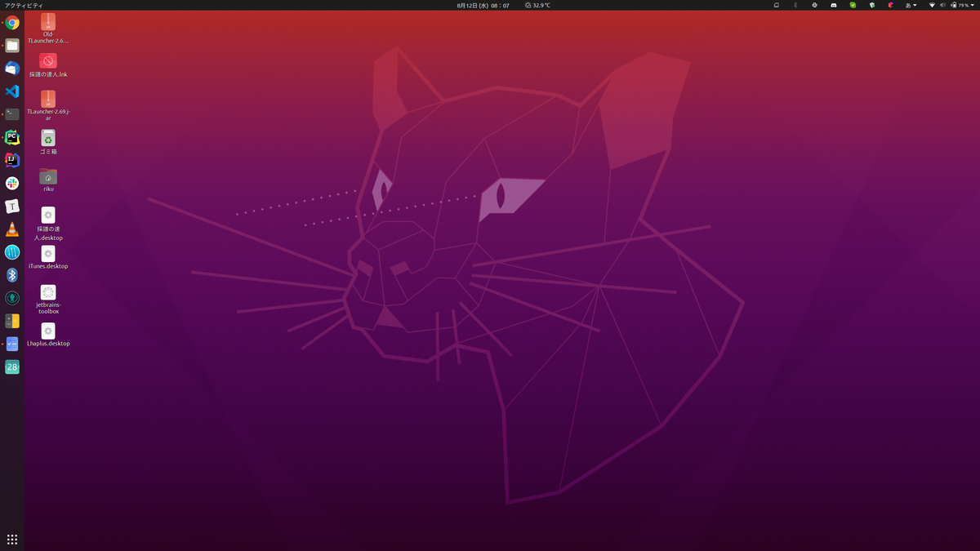The height and width of the screenshot is (551, 980).
Task: Open Typora from the dock
Action: pos(12,207)
